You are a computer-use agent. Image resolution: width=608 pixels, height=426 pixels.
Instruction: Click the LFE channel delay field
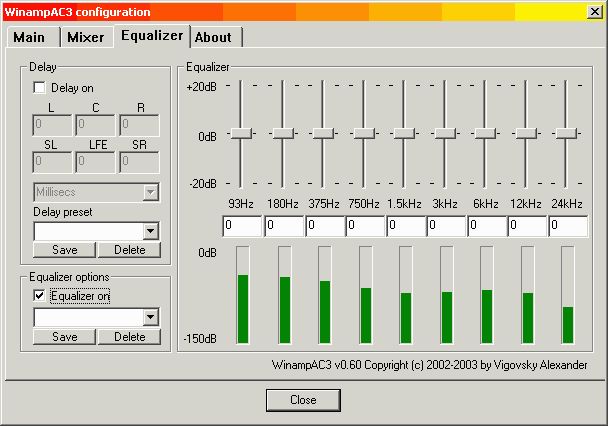[x=95, y=162]
